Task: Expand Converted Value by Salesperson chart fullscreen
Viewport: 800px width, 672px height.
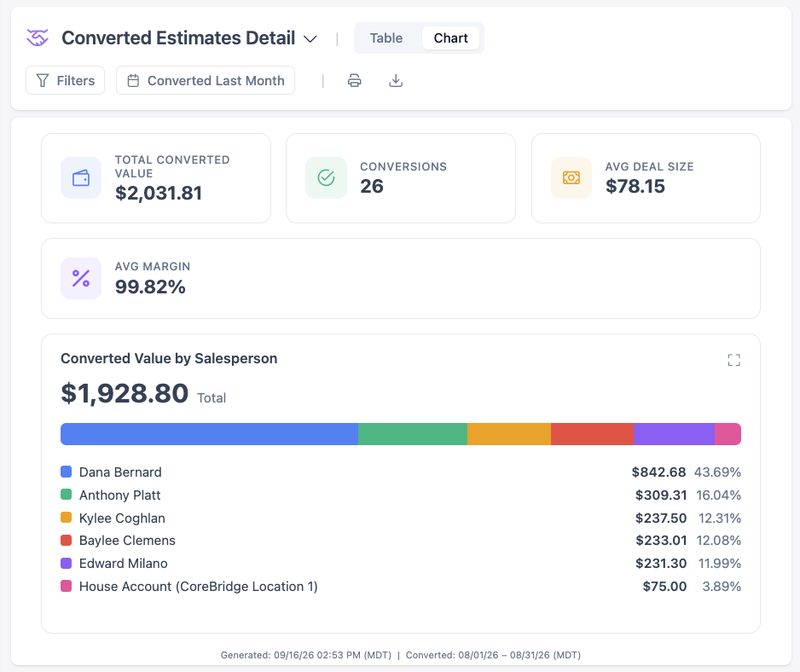Action: click(733, 360)
